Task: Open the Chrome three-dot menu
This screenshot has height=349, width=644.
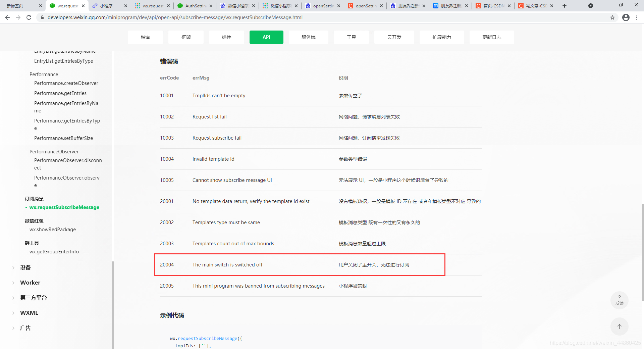Action: tap(637, 17)
